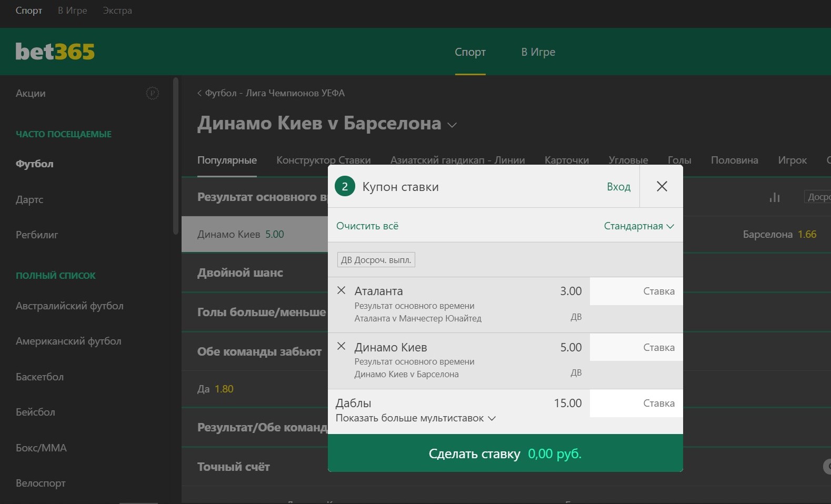
Task: Expand Точный счёт market
Action: pos(234,467)
